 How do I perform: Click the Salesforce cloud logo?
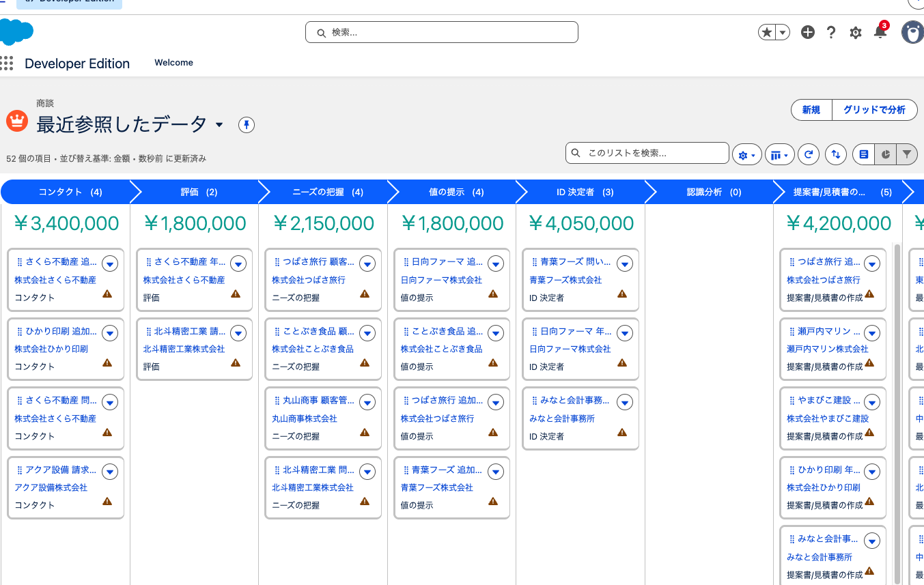coord(16,32)
